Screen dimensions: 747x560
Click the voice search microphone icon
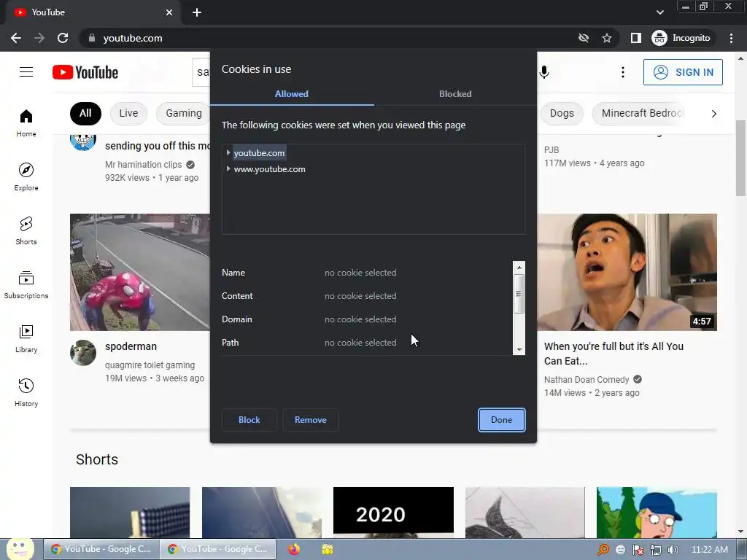point(544,72)
